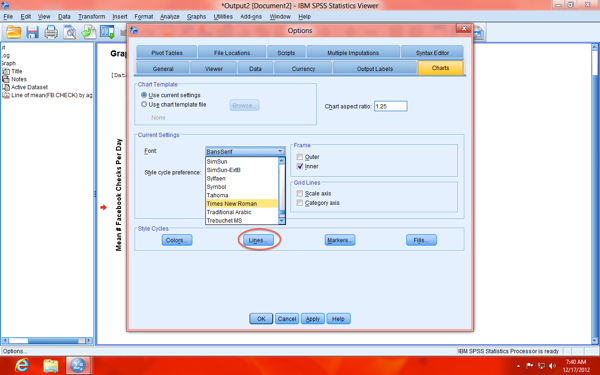This screenshot has width=600, height=375.
Task: Switch to General tab
Action: (x=163, y=68)
